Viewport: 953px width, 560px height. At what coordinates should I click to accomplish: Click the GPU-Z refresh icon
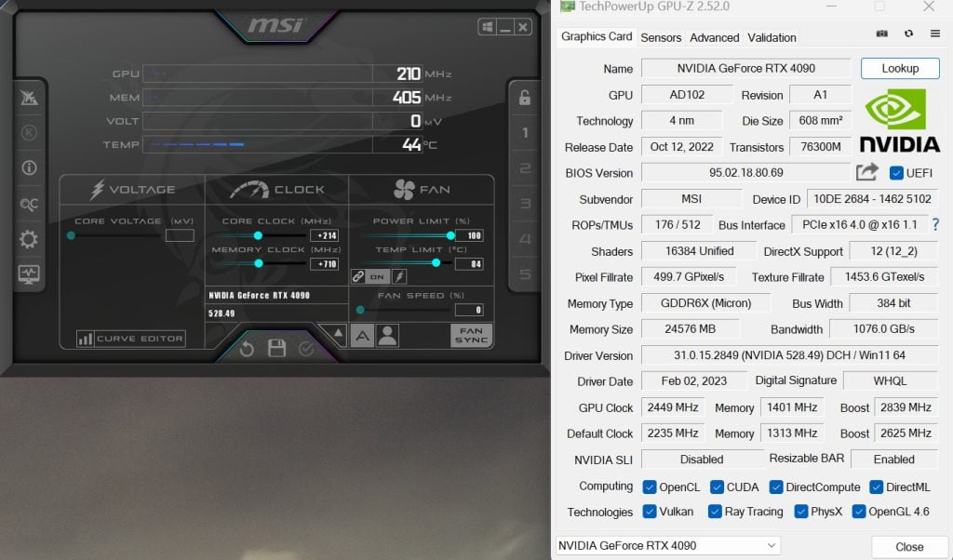pos(908,33)
